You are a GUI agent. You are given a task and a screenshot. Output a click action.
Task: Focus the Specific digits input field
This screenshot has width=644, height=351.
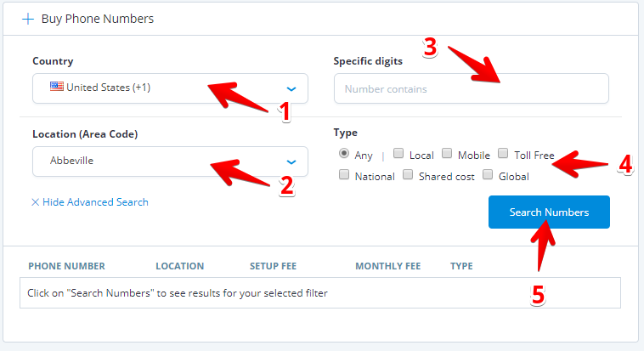click(472, 88)
